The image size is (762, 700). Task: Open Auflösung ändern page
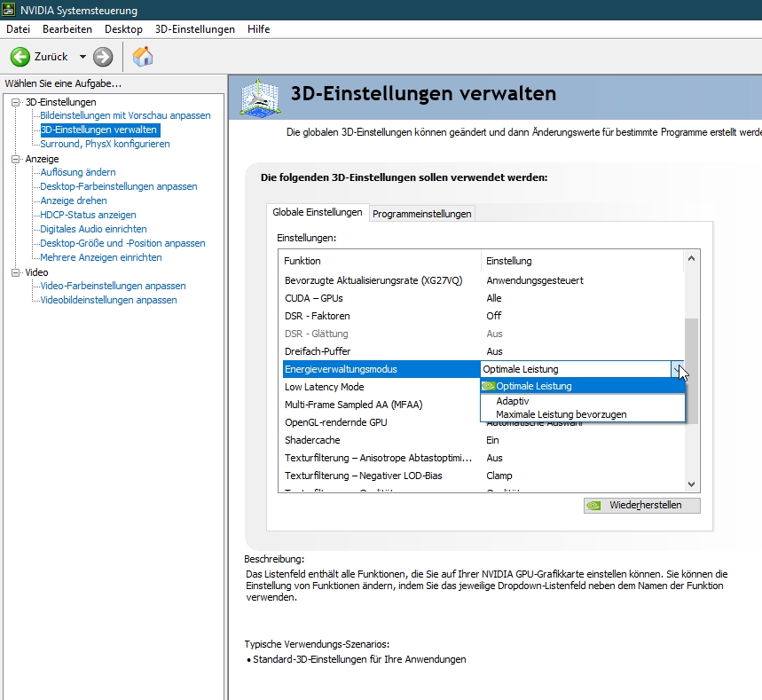tap(78, 172)
